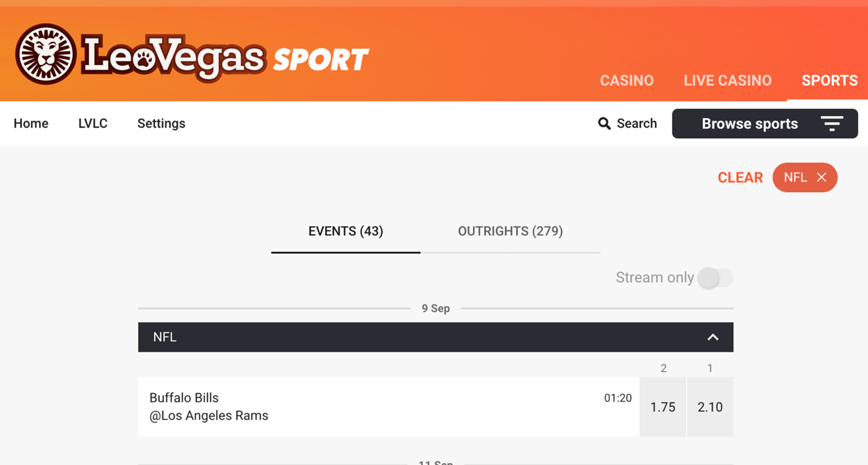Click the search magnifying glass icon

pos(604,124)
